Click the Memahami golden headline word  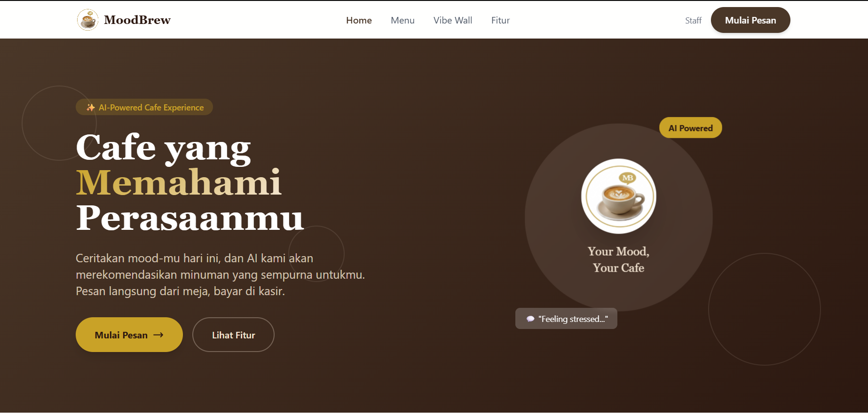(x=179, y=182)
